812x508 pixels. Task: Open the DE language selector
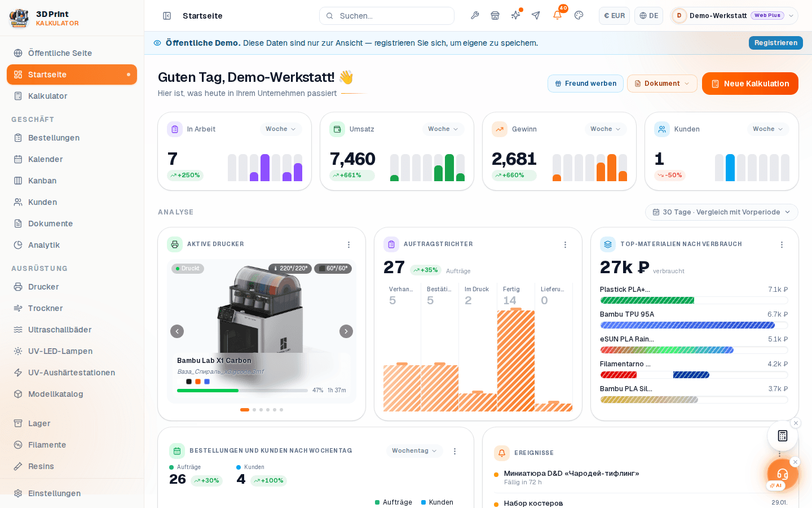[x=648, y=16]
